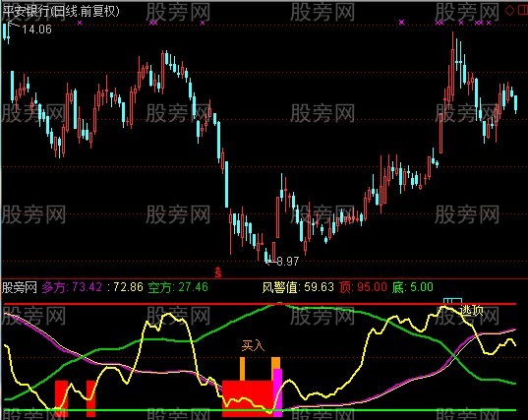The image size is (528, 420).
Task: Click the 平安银行(日线.前复权) chart title
Action: tap(61, 12)
